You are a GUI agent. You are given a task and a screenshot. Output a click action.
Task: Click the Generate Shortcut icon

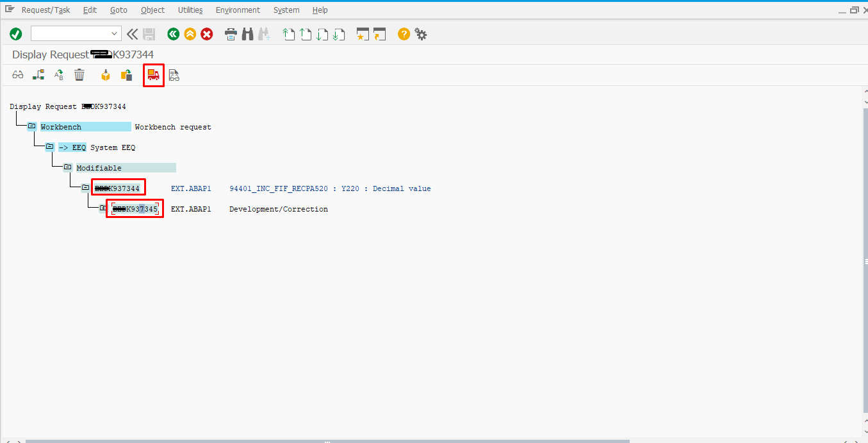380,34
